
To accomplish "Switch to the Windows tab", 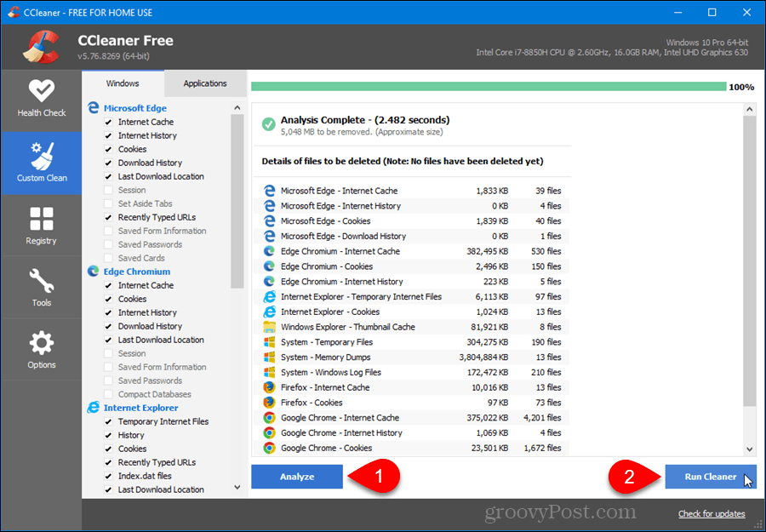I will 123,83.
